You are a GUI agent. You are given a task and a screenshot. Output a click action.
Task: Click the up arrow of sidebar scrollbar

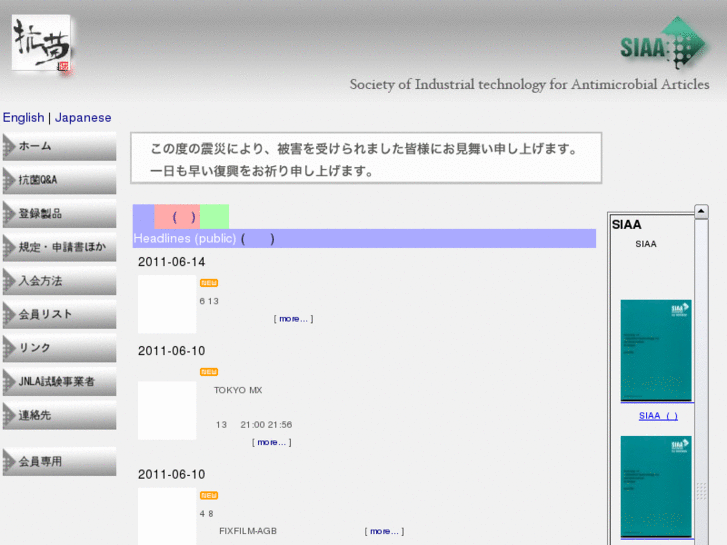(701, 212)
